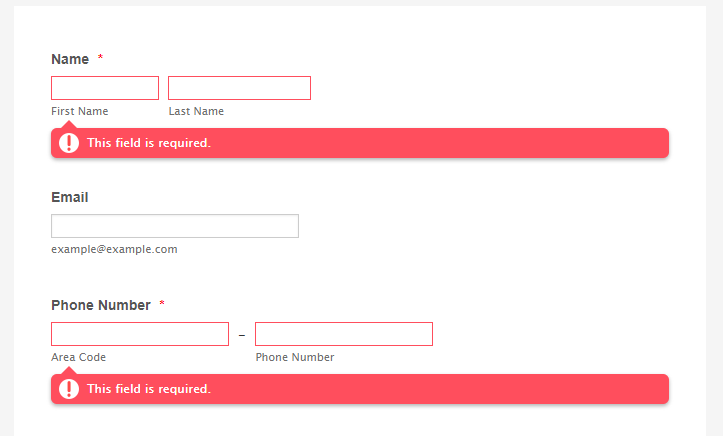Click the example@example.com hint text
723x436 pixels.
coord(114,249)
